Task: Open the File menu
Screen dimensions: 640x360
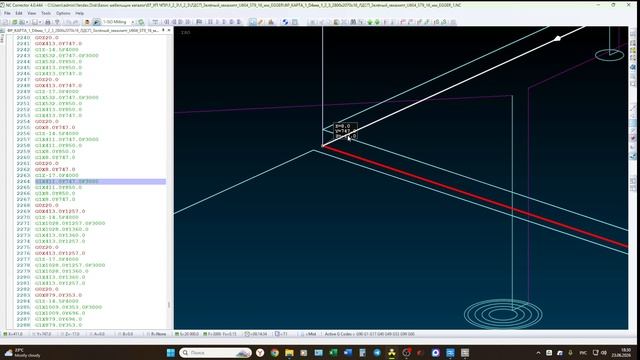Action: [x=7, y=13]
